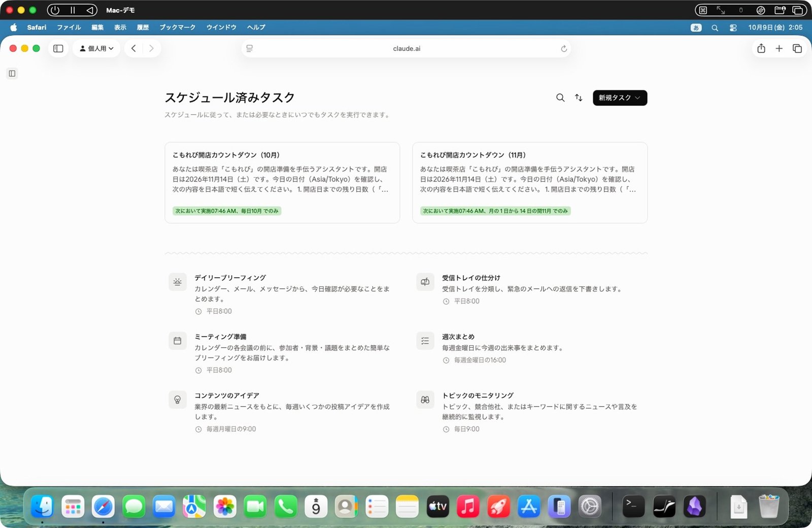Go forward in Safari

click(x=151, y=48)
